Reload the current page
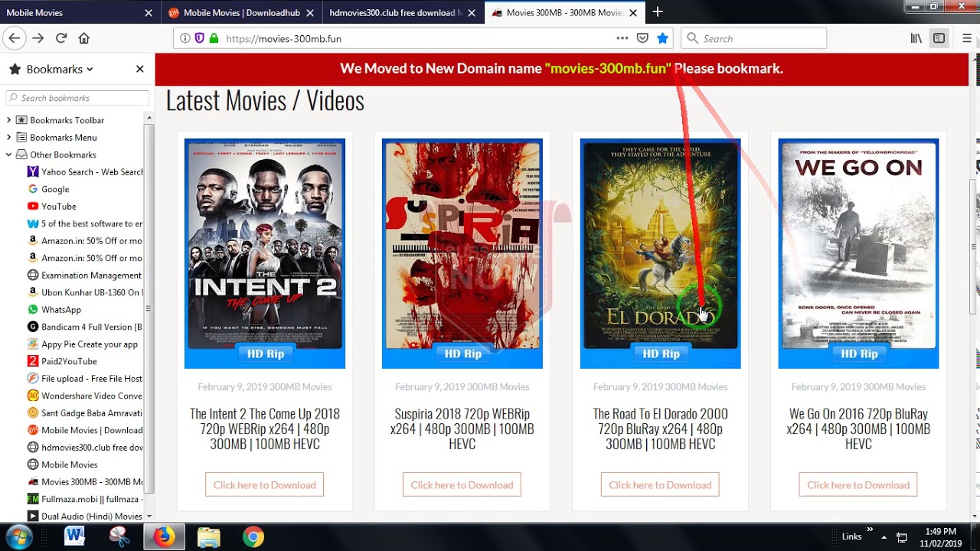 tap(61, 38)
